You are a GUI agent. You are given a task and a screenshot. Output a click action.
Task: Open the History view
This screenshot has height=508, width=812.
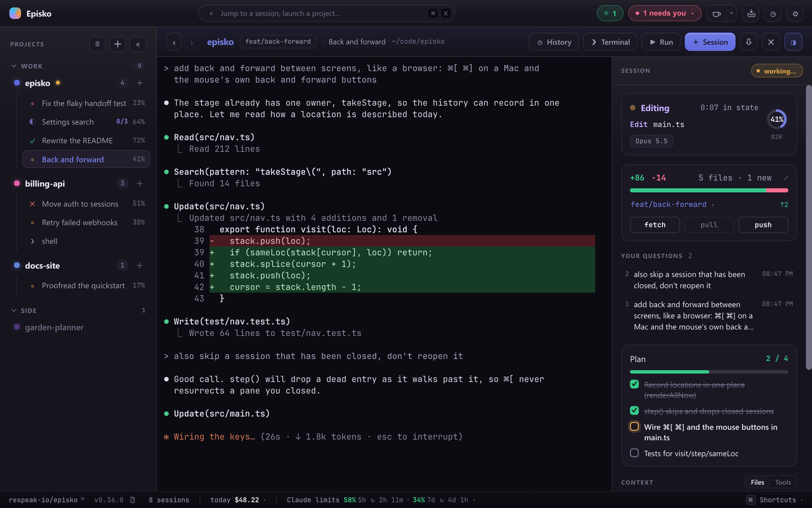tap(554, 42)
